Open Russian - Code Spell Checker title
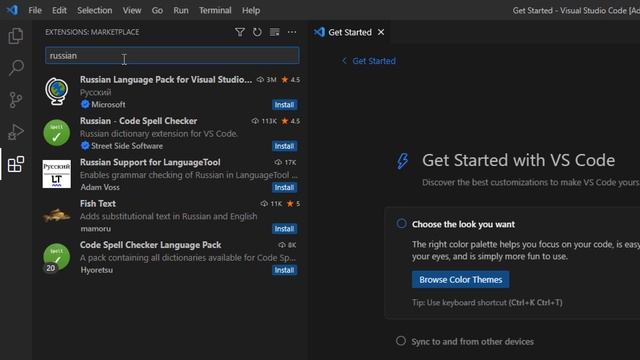This screenshot has height=360, width=640. click(138, 121)
